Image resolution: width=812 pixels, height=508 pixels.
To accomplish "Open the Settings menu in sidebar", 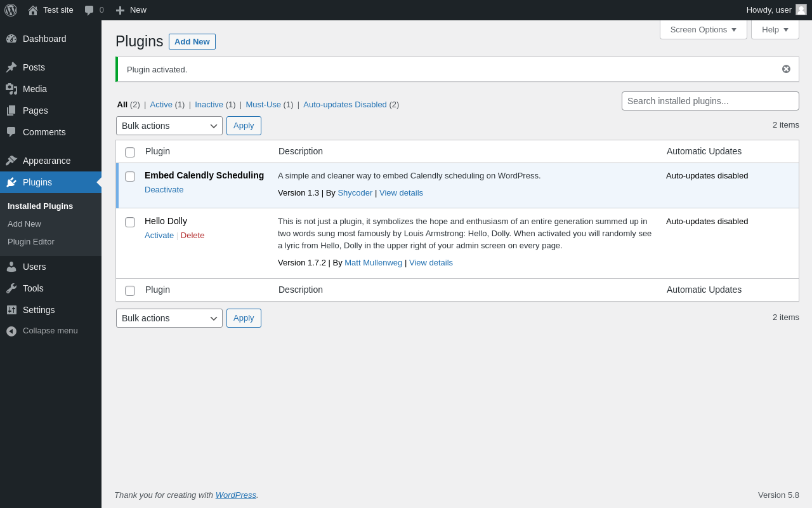I will click(39, 310).
